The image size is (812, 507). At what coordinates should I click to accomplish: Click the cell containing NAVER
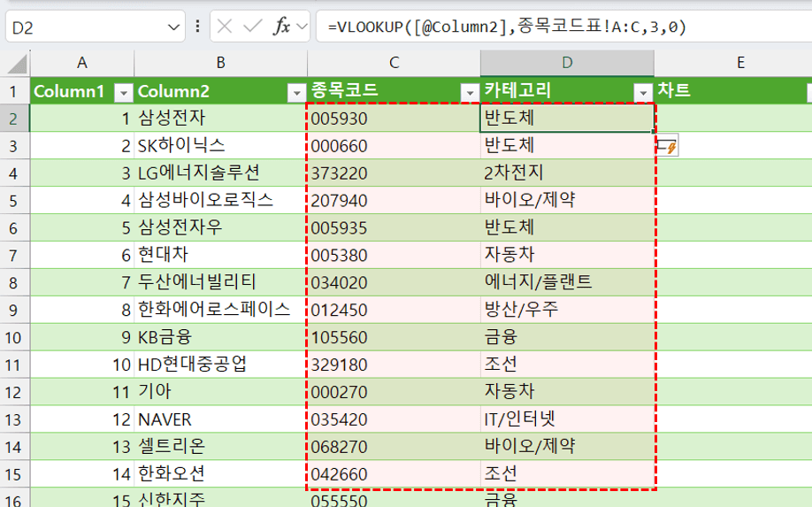(x=220, y=419)
